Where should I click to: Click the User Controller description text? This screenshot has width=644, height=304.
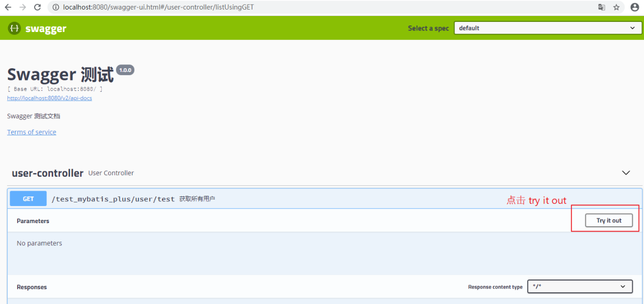pyautogui.click(x=111, y=173)
